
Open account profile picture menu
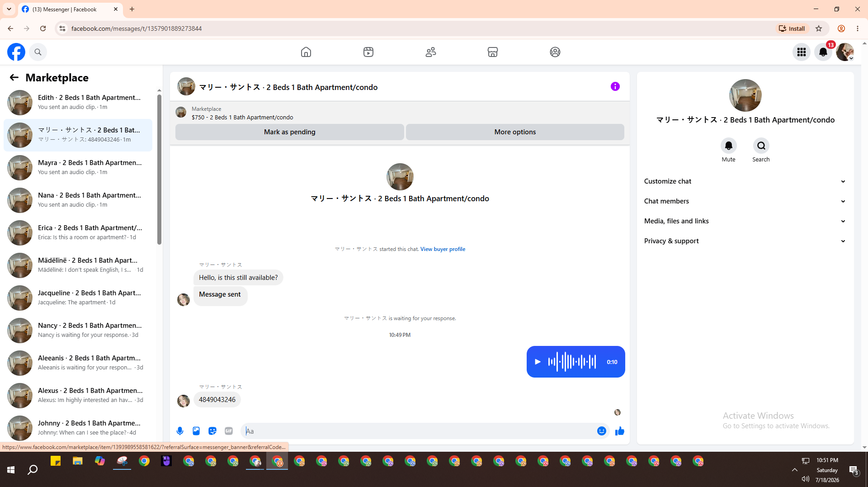845,52
